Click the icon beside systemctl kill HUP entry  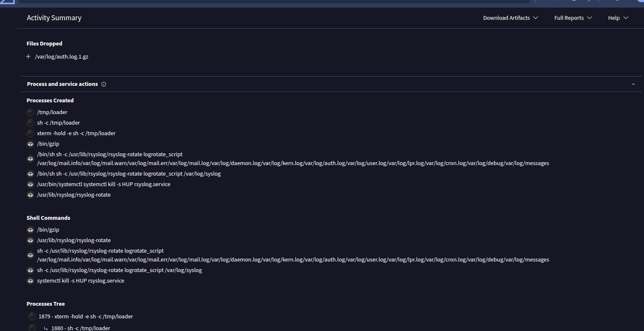30,184
